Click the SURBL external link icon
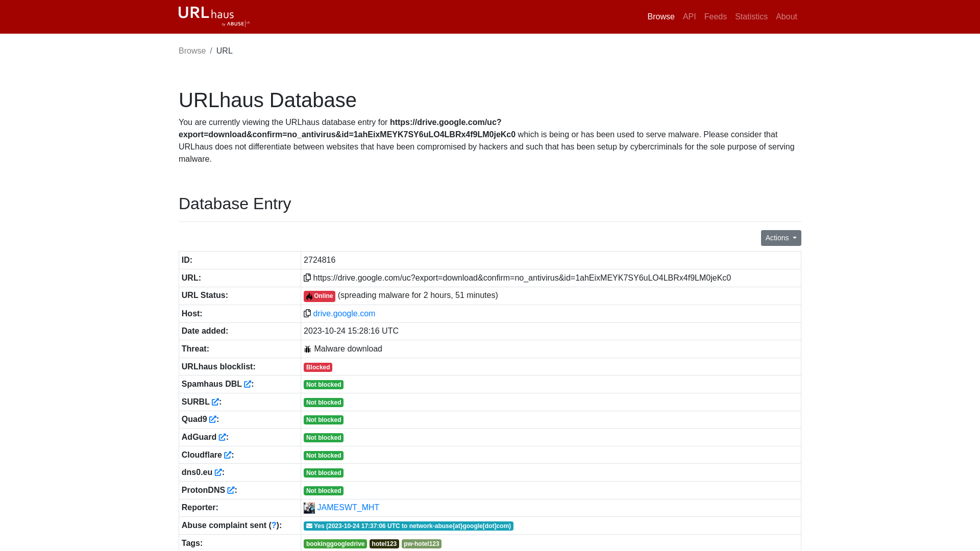980x551 pixels. (215, 402)
